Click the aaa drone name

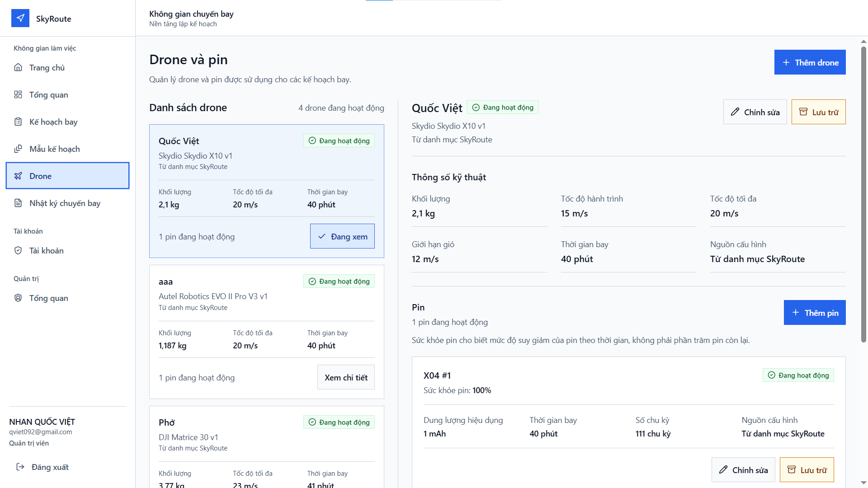[165, 282]
